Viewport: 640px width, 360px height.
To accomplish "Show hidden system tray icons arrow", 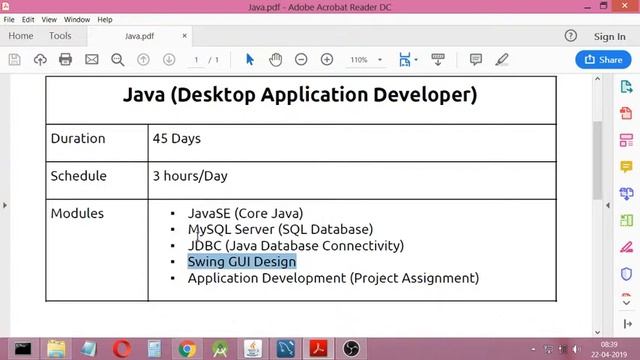I will click(533, 349).
